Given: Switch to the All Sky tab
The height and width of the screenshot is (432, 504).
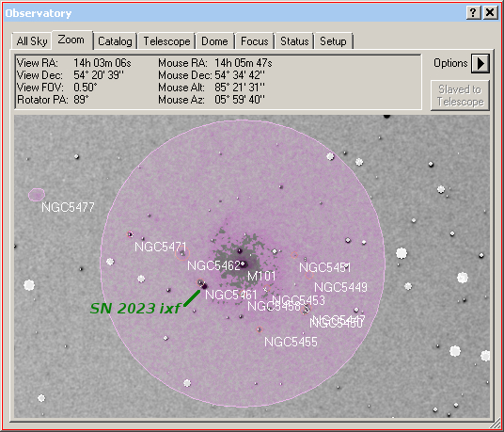Looking at the screenshot, I should [32, 41].
